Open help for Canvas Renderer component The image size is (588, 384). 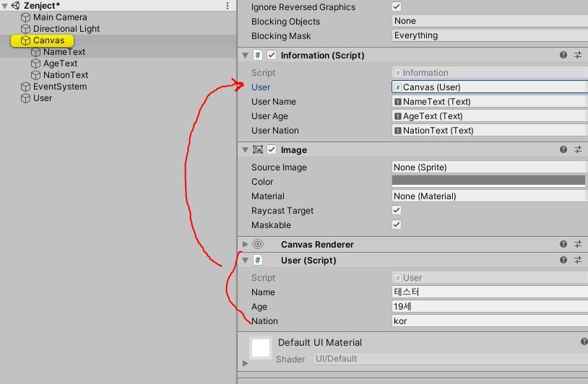(x=563, y=244)
